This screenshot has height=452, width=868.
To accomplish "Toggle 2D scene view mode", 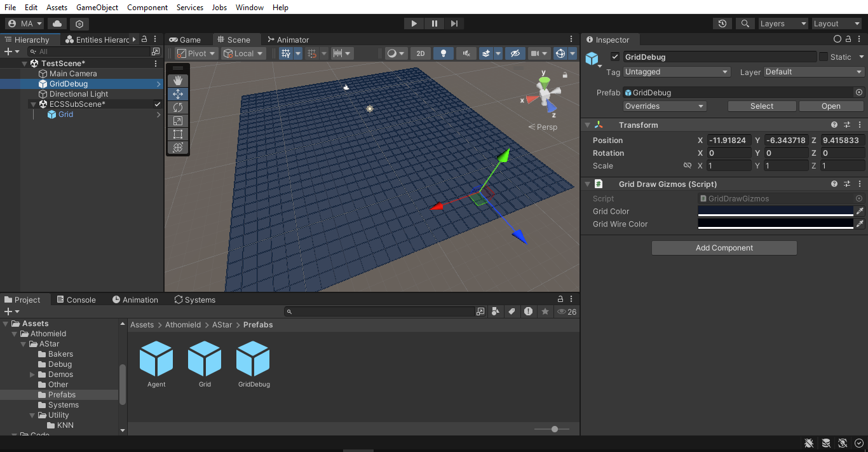I will pyautogui.click(x=420, y=53).
